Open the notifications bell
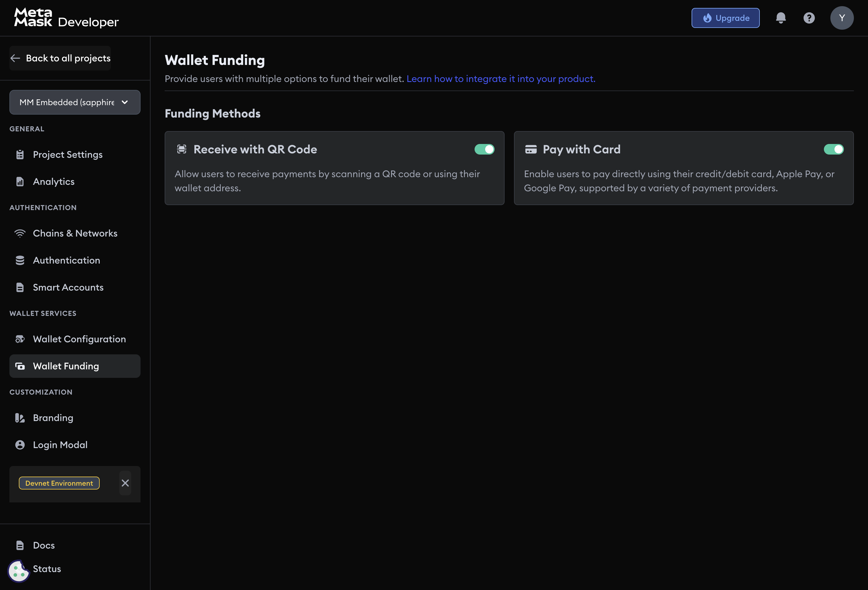 781,18
